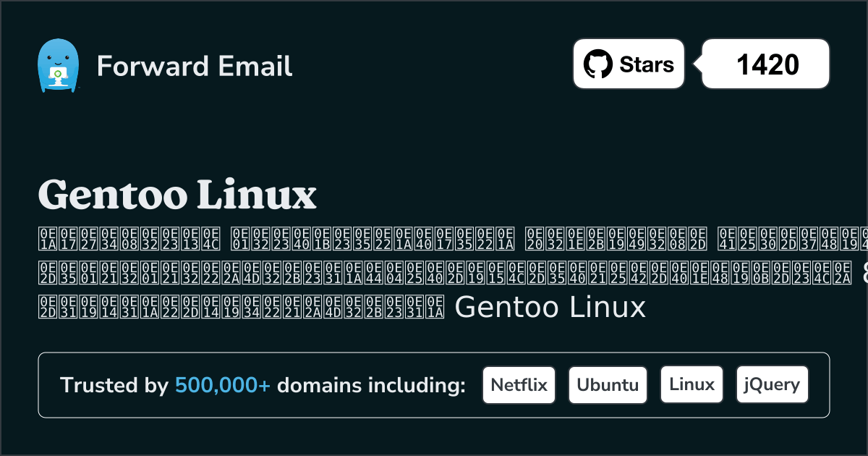Viewport: 868px width, 456px height.
Task: Open the 1420 stars count bubble
Action: point(765,64)
